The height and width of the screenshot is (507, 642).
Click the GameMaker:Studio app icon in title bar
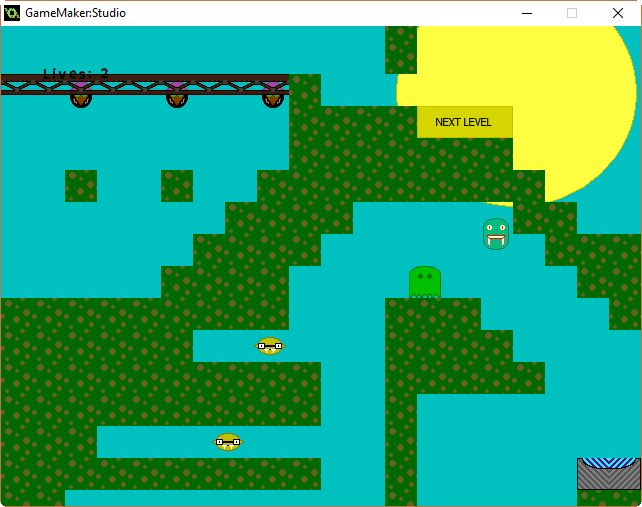click(12, 13)
